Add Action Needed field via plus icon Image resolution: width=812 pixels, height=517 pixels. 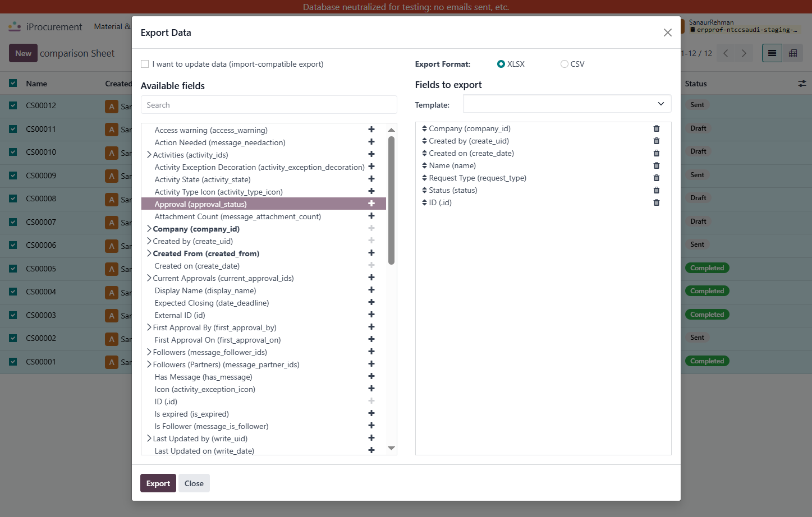(x=371, y=142)
